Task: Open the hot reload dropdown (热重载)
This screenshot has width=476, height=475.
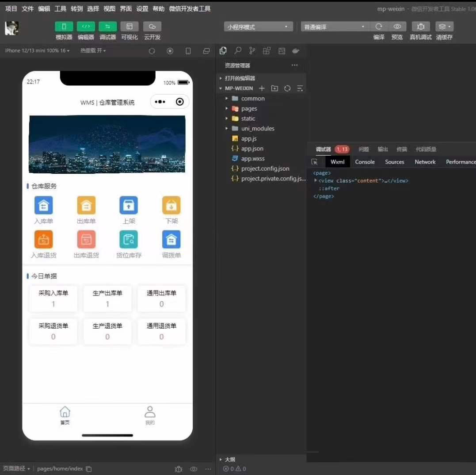Action: pos(93,51)
